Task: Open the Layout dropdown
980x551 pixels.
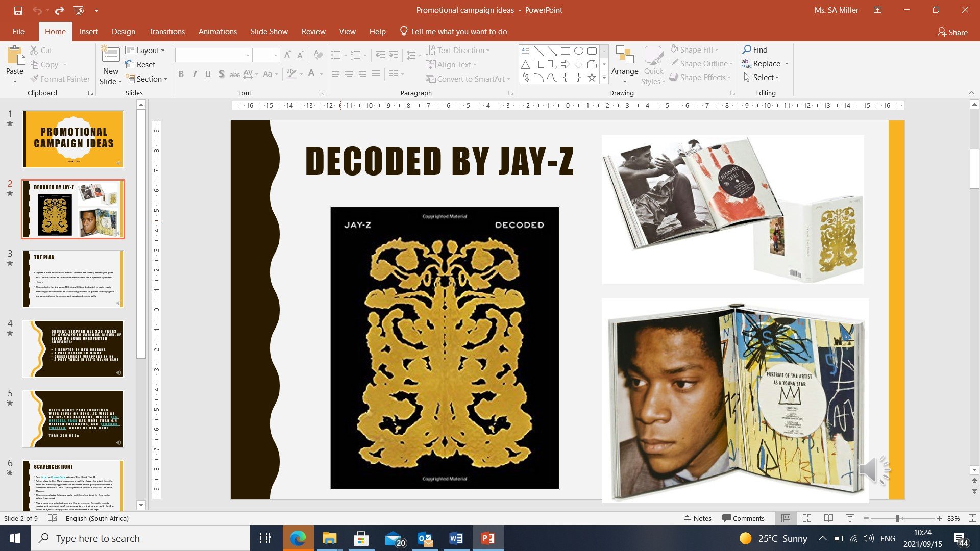Action: [x=145, y=50]
